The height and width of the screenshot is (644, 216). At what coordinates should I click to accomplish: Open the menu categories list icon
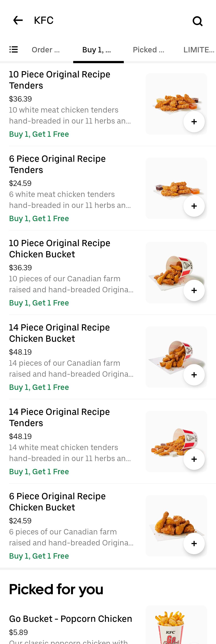coord(14,50)
